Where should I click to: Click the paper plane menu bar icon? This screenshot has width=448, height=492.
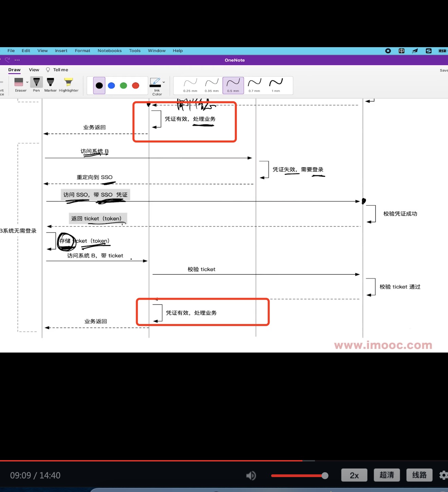(415, 51)
